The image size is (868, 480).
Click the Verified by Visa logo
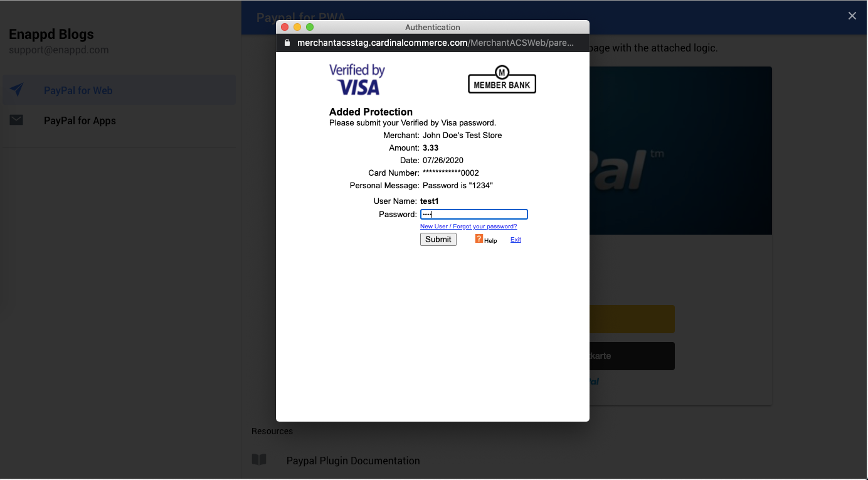pyautogui.click(x=357, y=80)
